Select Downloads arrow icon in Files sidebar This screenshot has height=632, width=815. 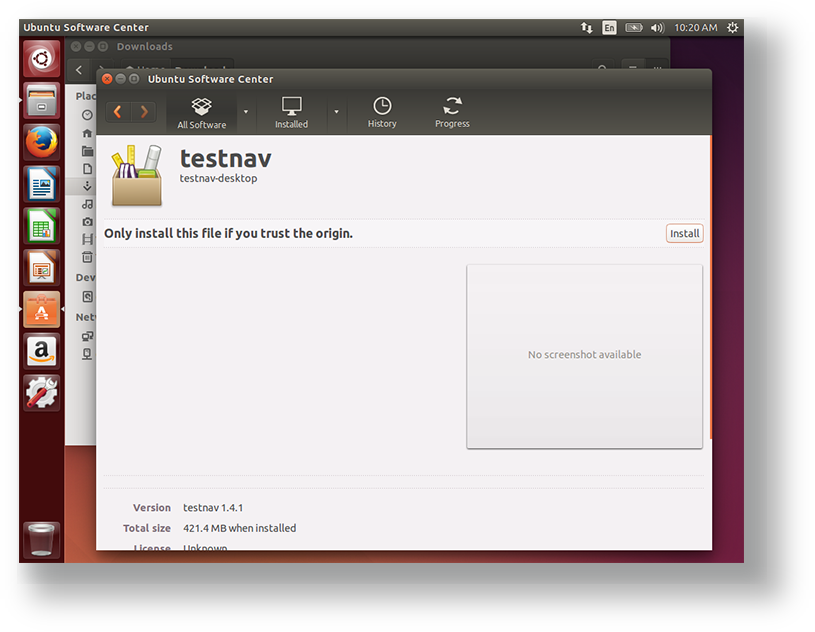(x=87, y=186)
